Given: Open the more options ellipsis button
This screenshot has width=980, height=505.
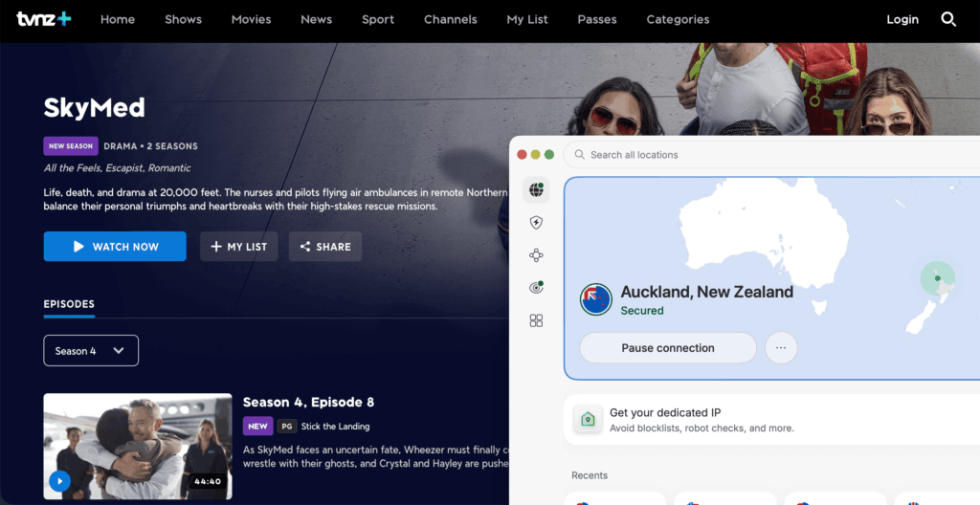Looking at the screenshot, I should click(781, 348).
